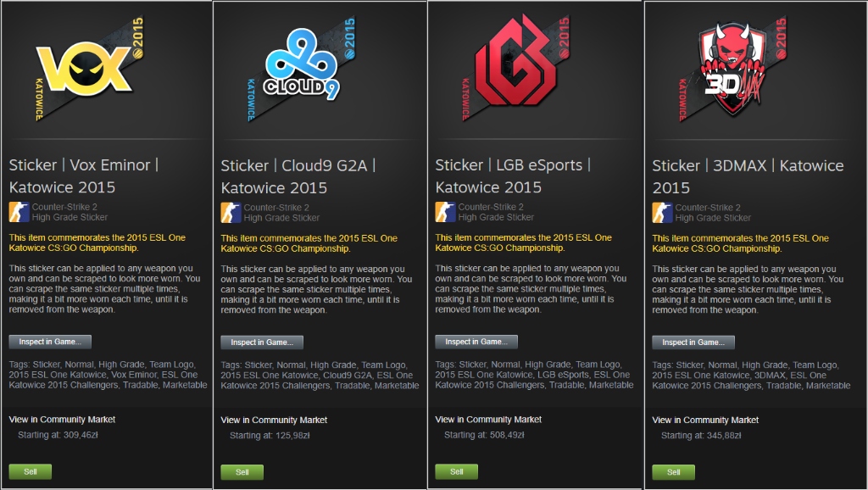
Task: Sell the LGB eSports sticker
Action: click(457, 471)
